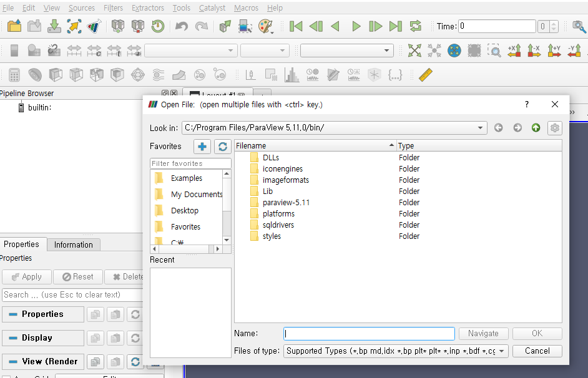
Task: Refresh the favorites list
Action: coord(223,147)
